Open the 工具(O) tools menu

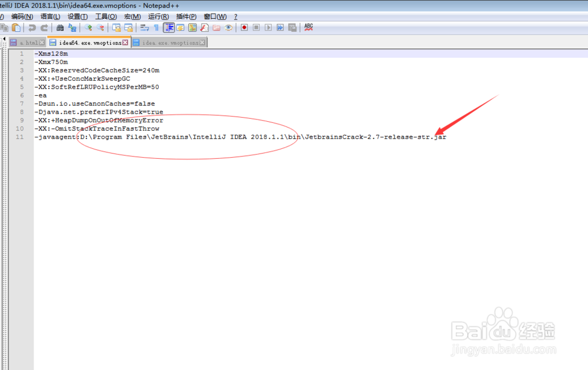106,16
